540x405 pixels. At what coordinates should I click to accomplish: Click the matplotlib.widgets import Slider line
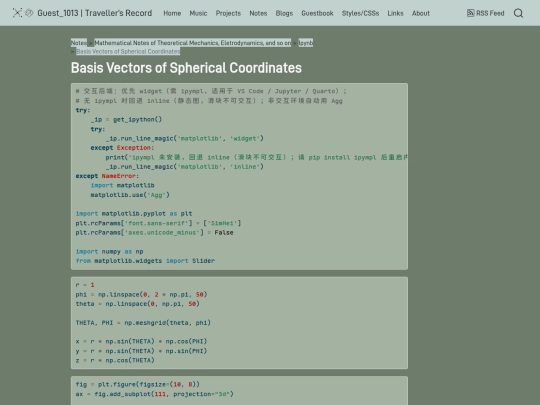pos(145,261)
